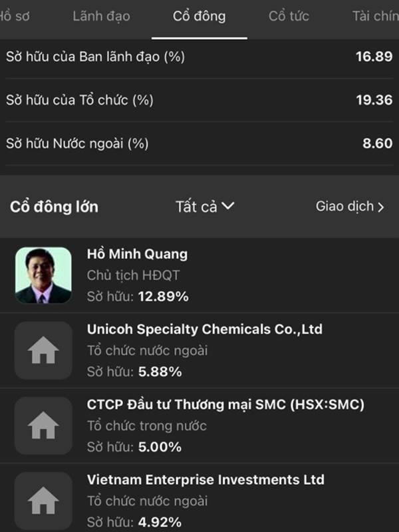
Task: Switch to the Cổ tức tab
Action: [x=289, y=16]
